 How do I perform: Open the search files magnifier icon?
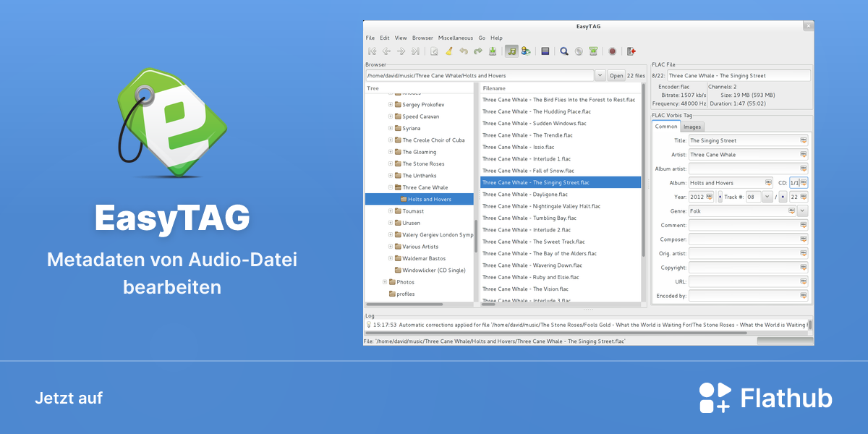564,51
